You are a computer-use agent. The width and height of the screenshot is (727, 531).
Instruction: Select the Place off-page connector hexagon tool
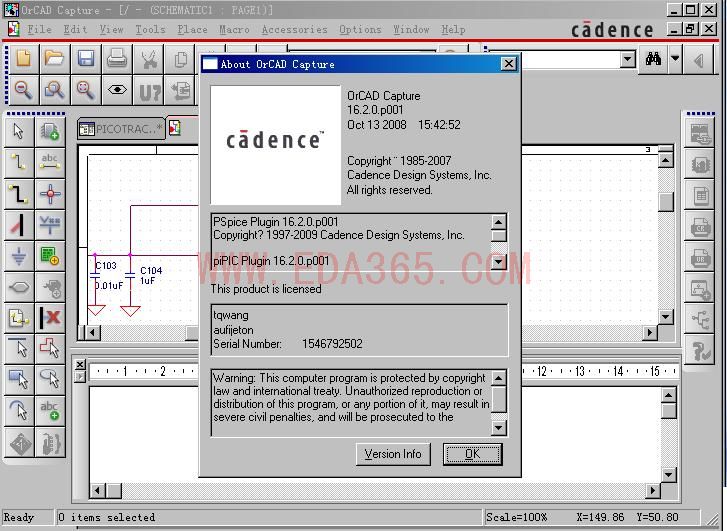19,287
